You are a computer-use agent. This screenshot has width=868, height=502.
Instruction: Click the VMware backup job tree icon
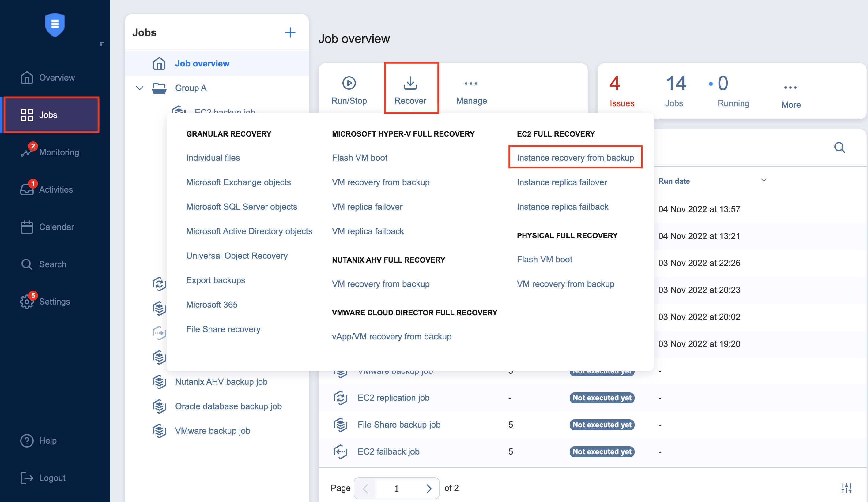click(159, 430)
